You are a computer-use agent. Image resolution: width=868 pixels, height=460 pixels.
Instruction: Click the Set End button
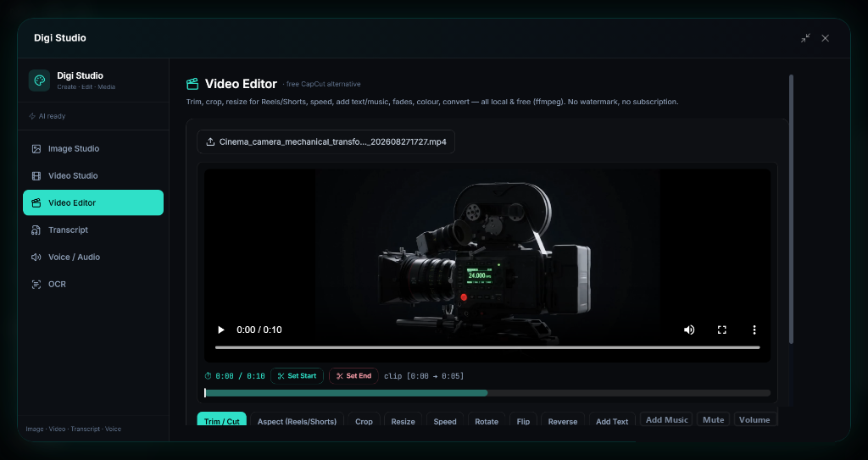353,376
